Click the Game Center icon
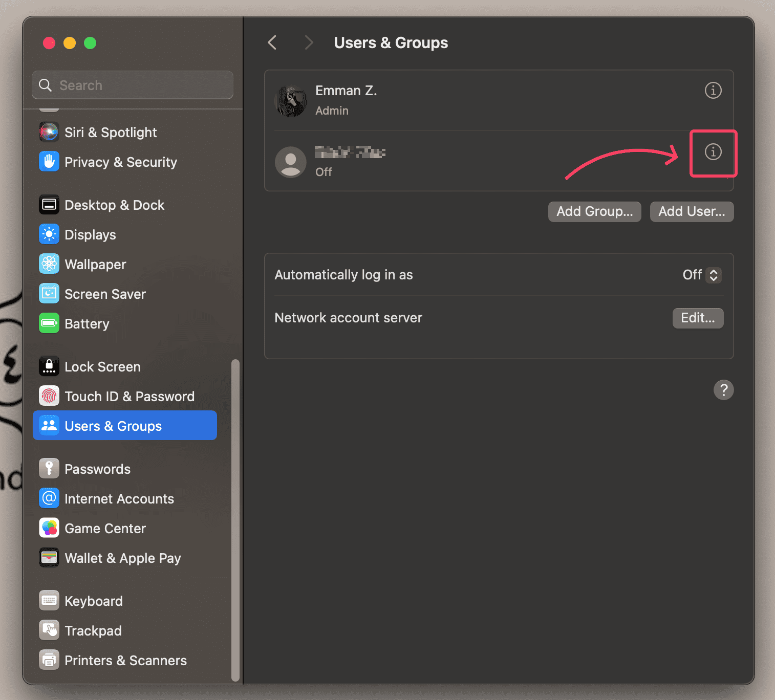Screen dimensions: 775x700 tap(49, 529)
